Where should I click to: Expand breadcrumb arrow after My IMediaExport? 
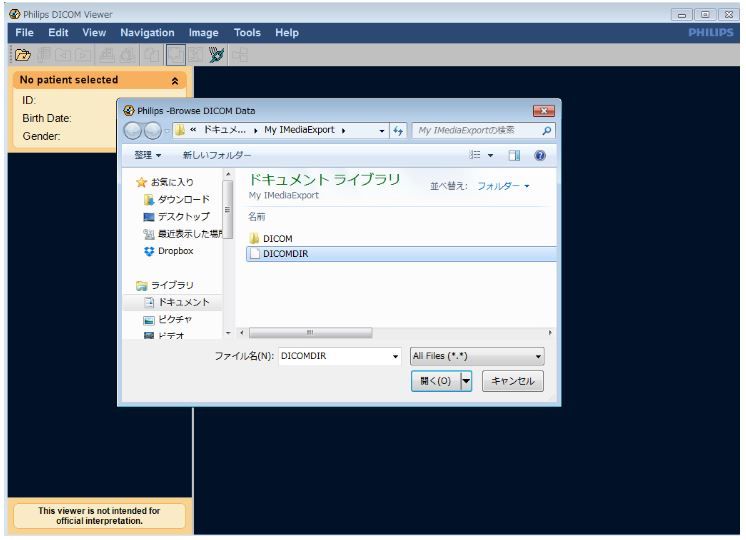tap(343, 130)
